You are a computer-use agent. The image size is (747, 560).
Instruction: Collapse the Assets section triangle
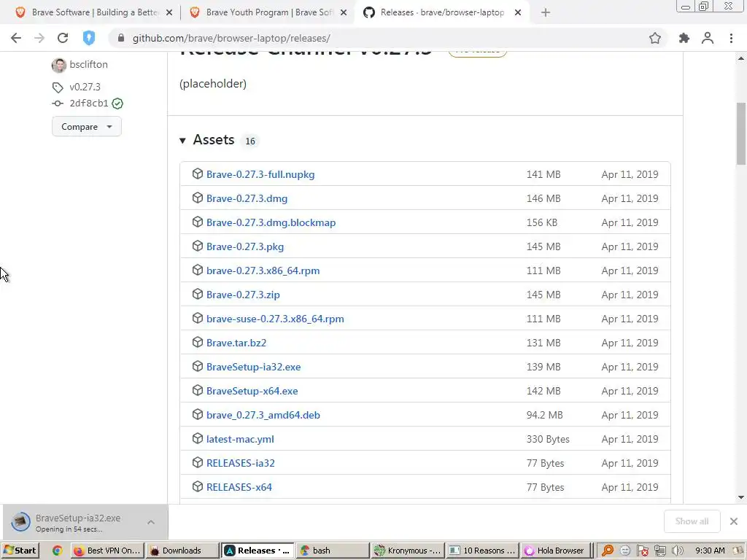[x=182, y=141]
